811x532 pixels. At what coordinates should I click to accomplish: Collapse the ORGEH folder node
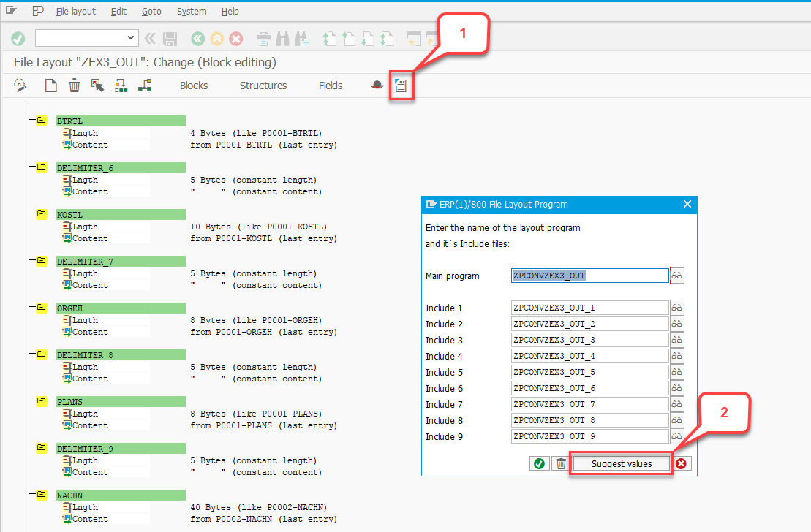pos(42,308)
